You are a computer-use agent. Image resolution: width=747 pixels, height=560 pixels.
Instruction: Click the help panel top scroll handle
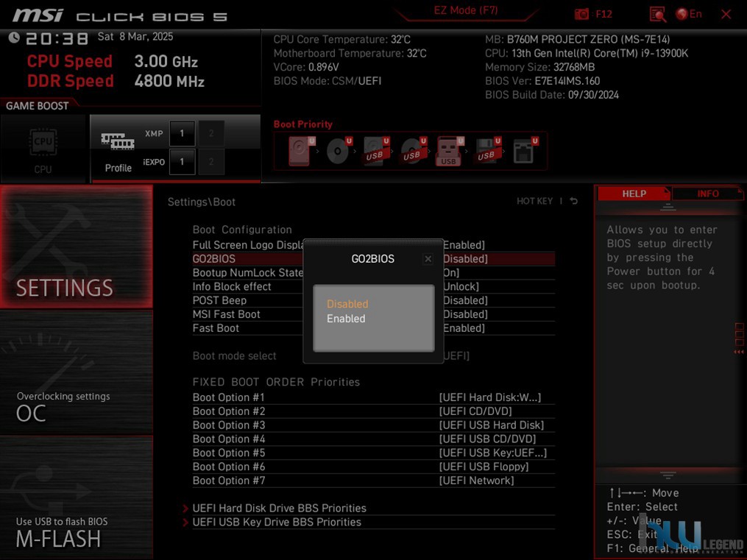click(x=668, y=207)
